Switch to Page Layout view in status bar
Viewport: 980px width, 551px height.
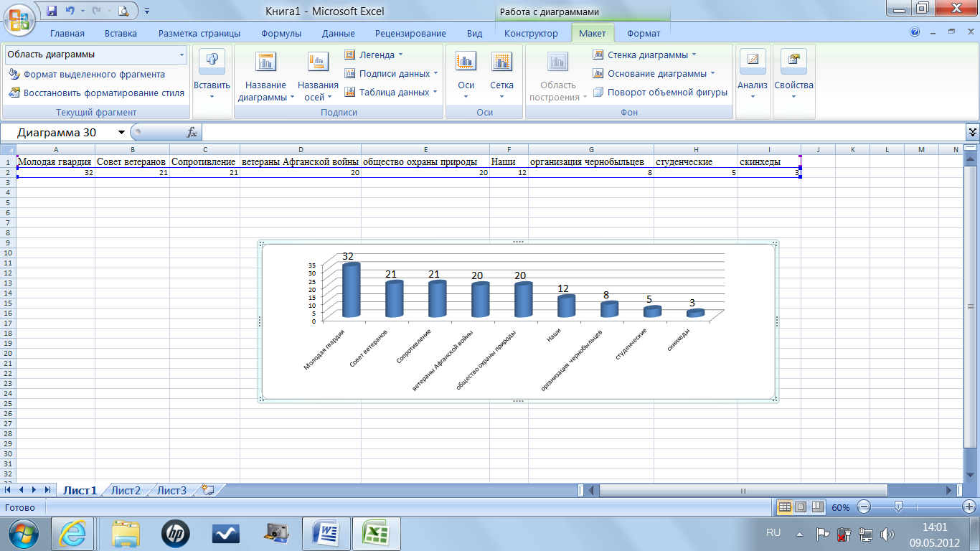pos(801,507)
